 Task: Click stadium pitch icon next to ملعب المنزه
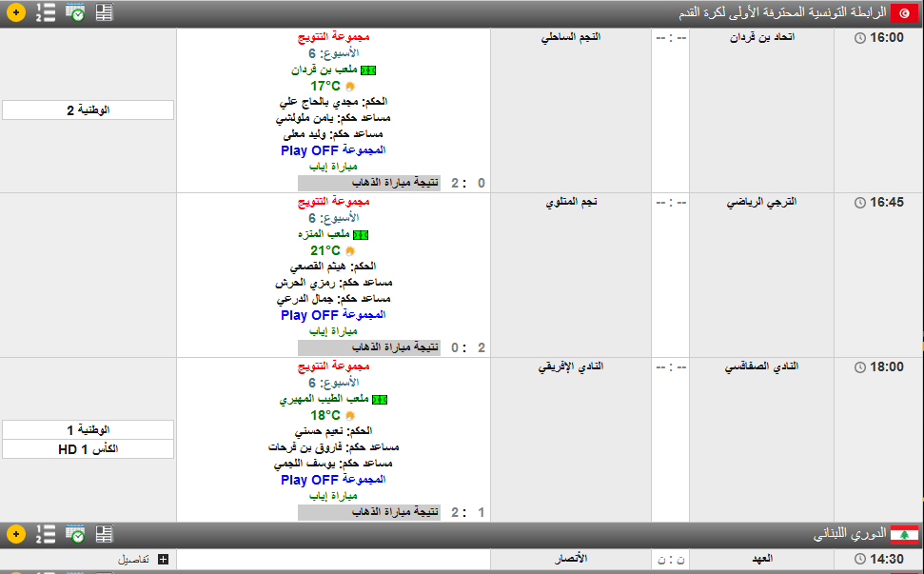point(361,235)
